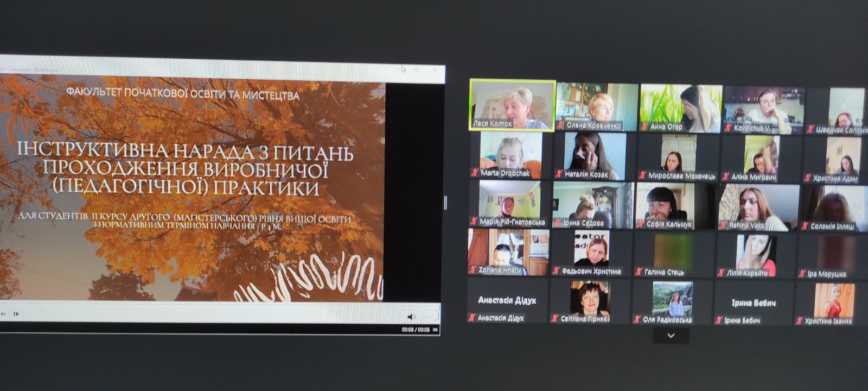Select Rehina Vaks video tile

pyautogui.click(x=758, y=206)
